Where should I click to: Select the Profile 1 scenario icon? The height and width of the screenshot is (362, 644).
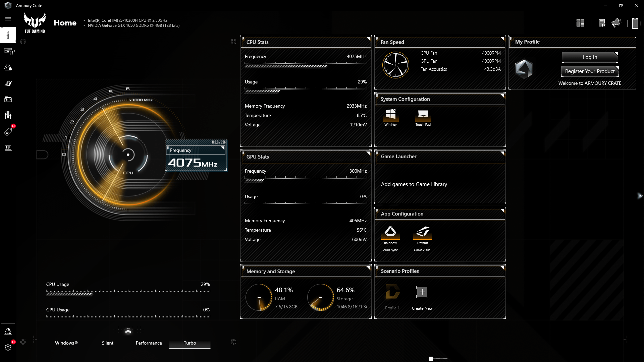392,292
